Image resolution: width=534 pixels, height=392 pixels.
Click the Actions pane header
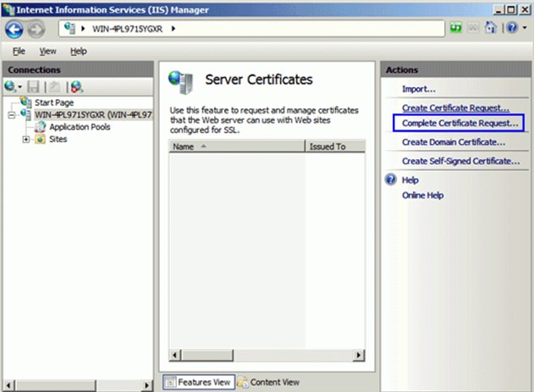tap(455, 69)
